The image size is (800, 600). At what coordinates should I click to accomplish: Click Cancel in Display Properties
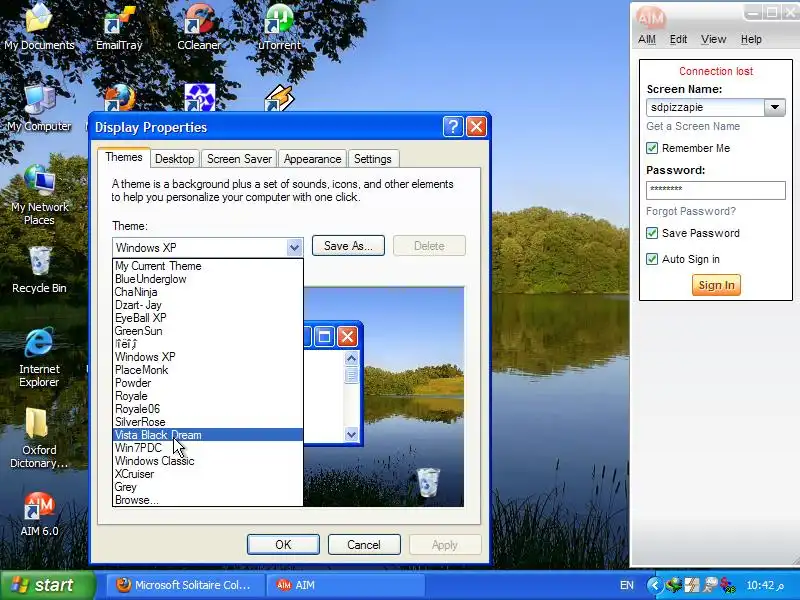click(364, 545)
